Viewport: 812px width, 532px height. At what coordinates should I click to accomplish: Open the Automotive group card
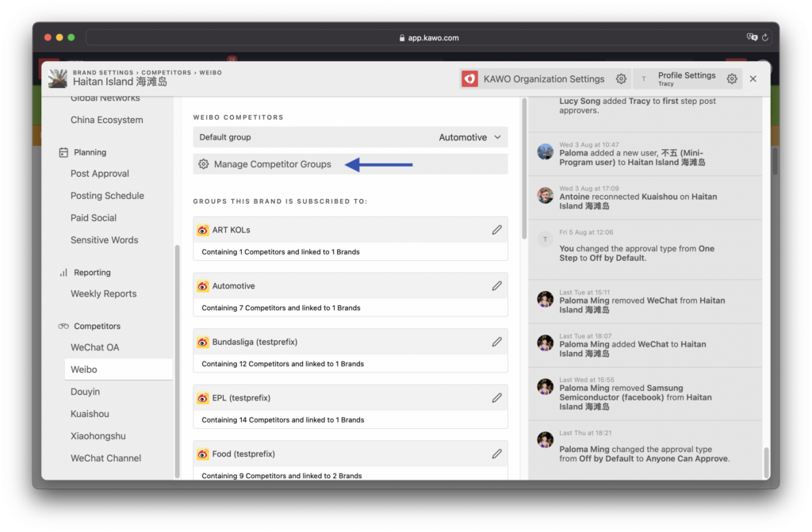pos(350,295)
